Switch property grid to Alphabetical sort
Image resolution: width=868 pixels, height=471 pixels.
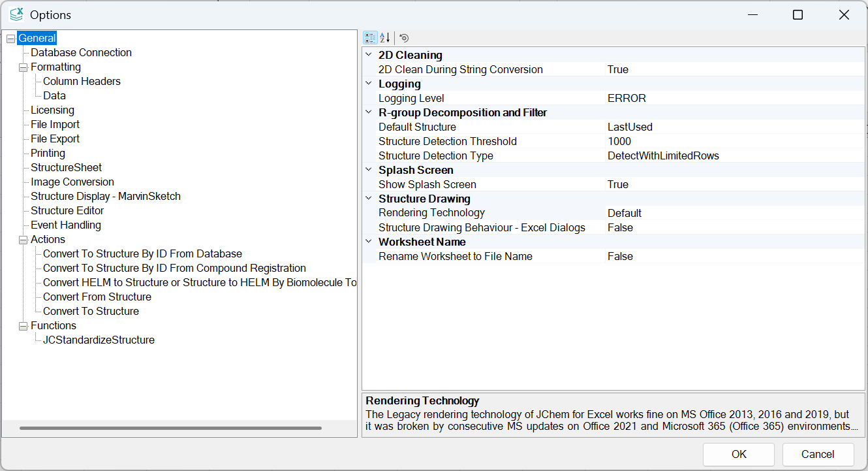[385, 38]
